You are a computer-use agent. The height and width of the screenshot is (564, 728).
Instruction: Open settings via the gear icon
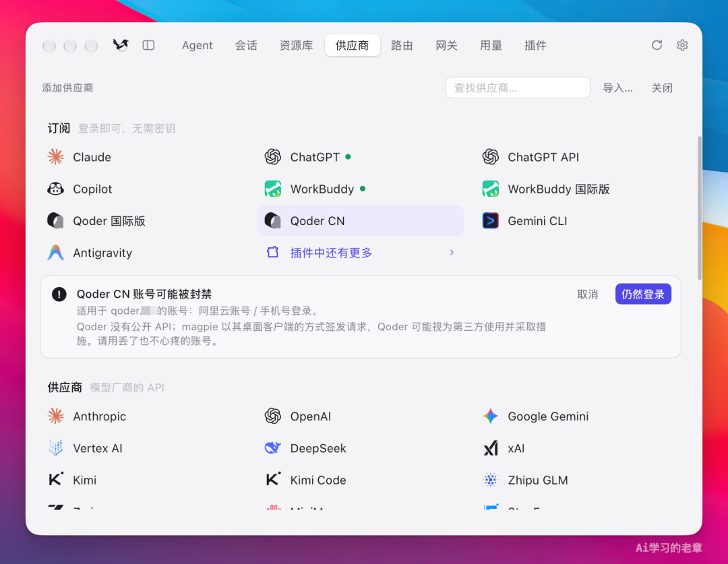coord(682,45)
